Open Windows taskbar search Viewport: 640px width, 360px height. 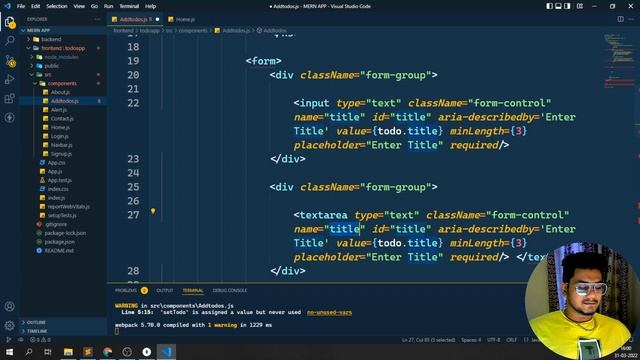click(x=29, y=351)
